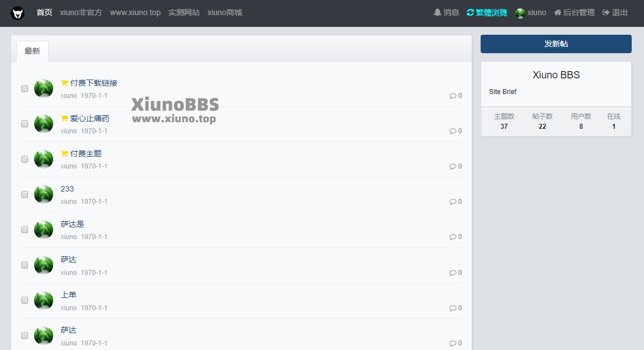The image size is (644, 350).
Task: Click 在线 count 1
Action: click(614, 127)
